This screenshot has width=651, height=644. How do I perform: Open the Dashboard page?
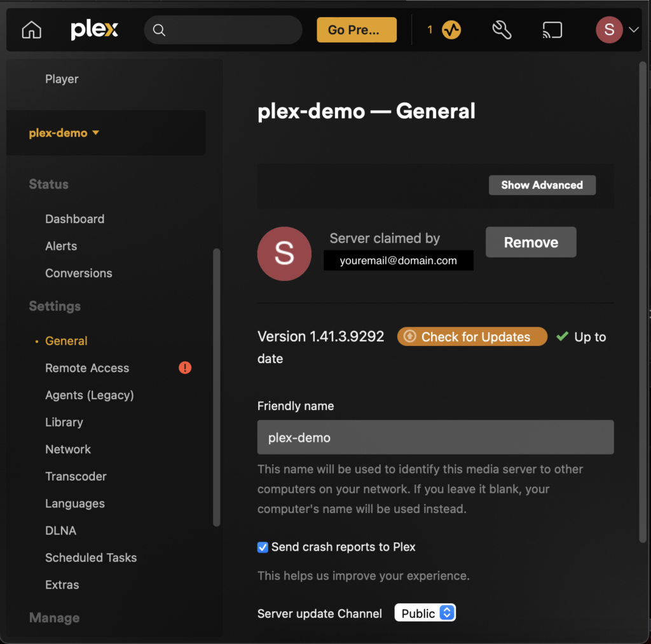click(x=75, y=219)
